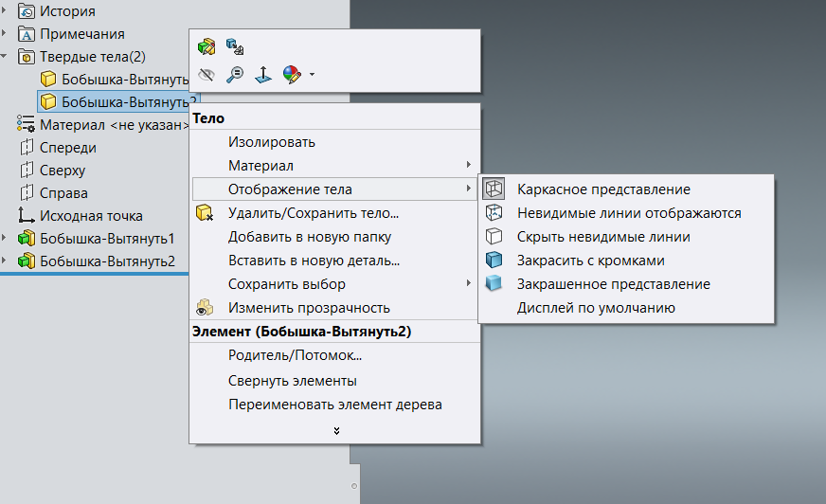This screenshot has height=504, width=826.
Task: Click the Edit Feature icon in the context toolbar
Action: click(x=206, y=45)
